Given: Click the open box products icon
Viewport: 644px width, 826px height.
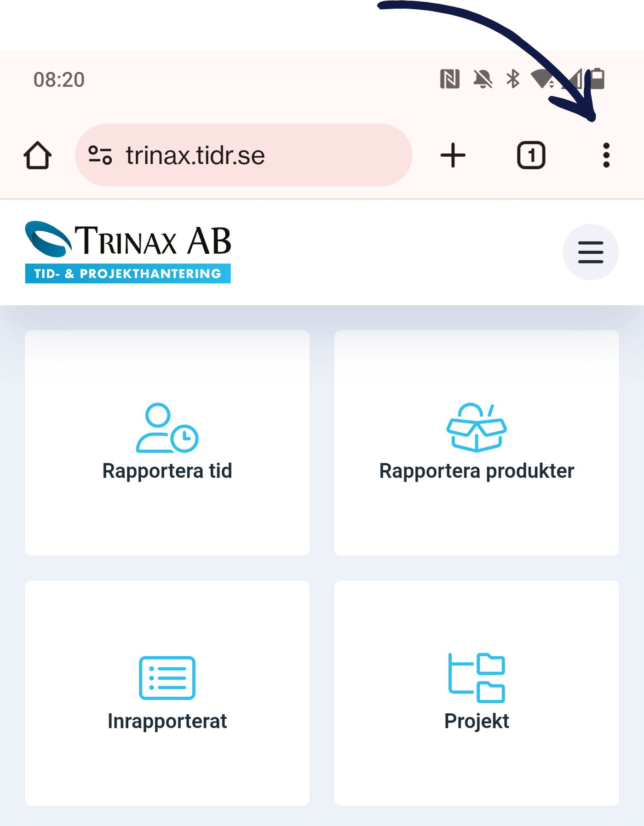Looking at the screenshot, I should tap(477, 427).
